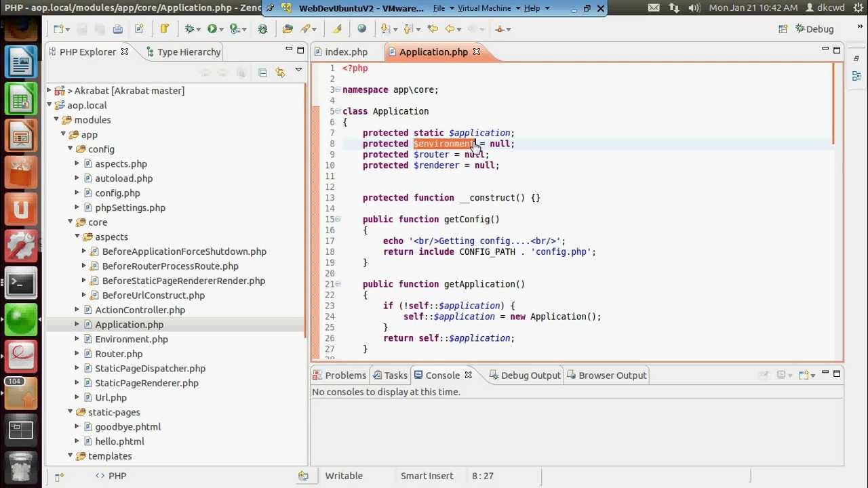Click the green Run toolbar icon
The image size is (868, 488).
click(212, 29)
